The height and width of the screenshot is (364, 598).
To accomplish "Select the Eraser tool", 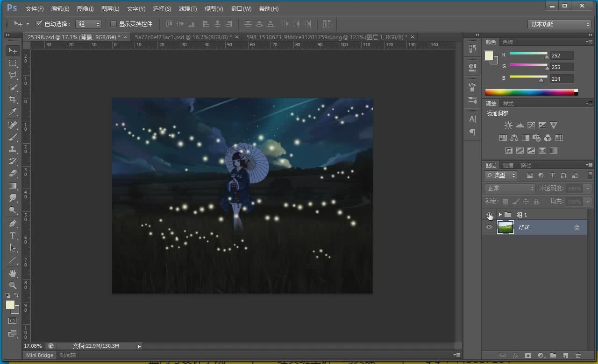I will pos(13,174).
